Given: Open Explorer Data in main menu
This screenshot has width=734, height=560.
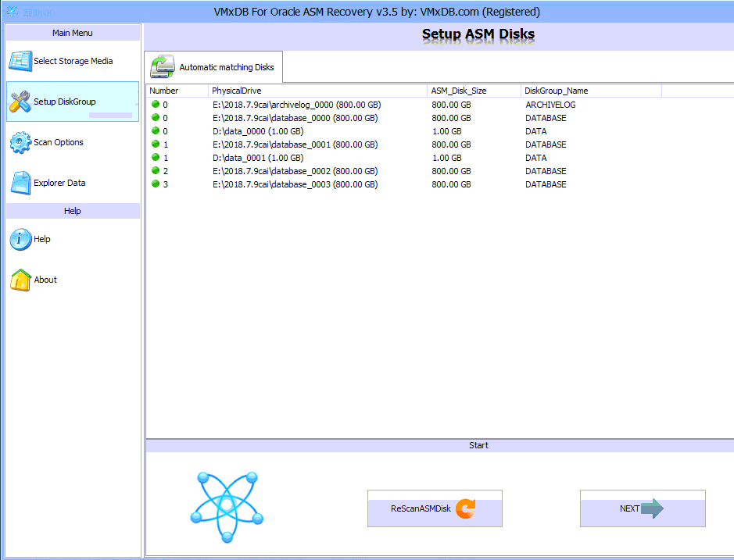Looking at the screenshot, I should [73, 183].
